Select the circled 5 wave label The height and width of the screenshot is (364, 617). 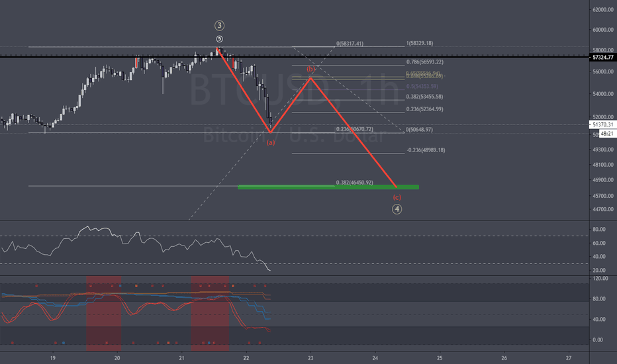pos(219,39)
